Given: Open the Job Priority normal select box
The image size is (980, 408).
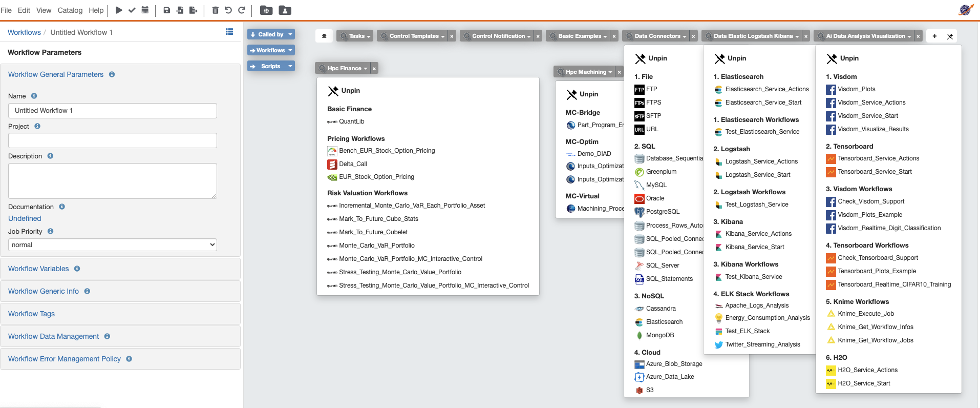Looking at the screenshot, I should 113,245.
